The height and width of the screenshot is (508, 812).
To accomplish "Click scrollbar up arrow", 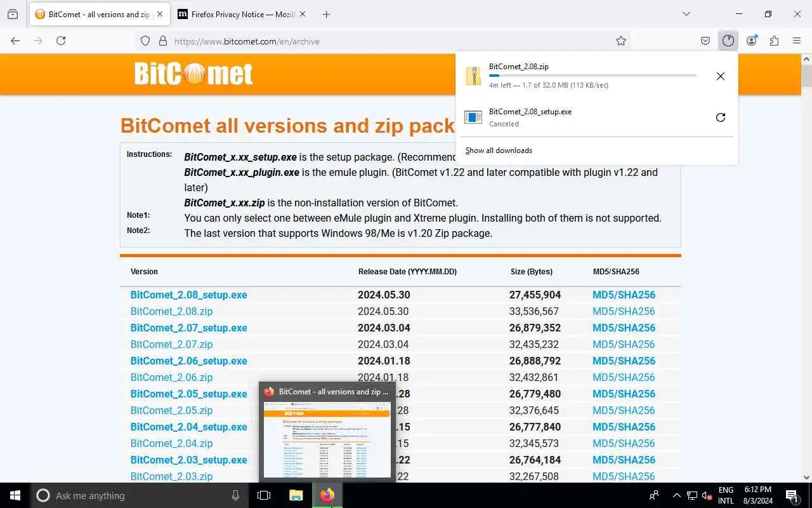I will tap(806, 59).
